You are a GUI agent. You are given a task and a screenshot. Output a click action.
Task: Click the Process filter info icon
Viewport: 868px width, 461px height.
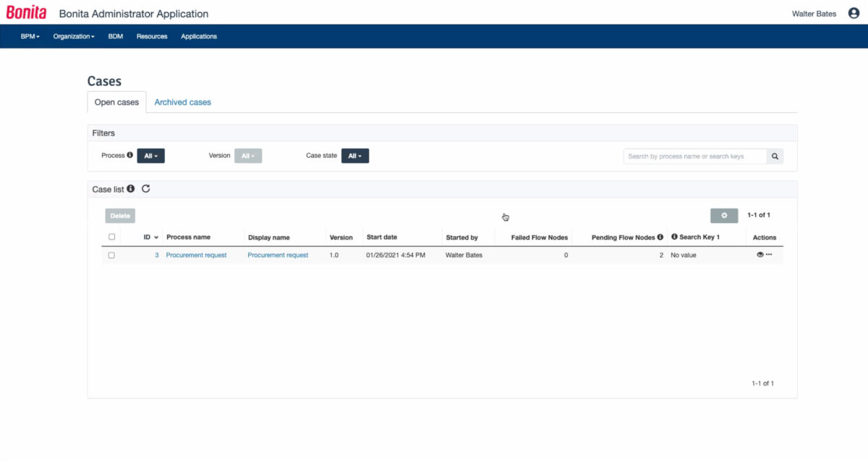click(x=130, y=155)
